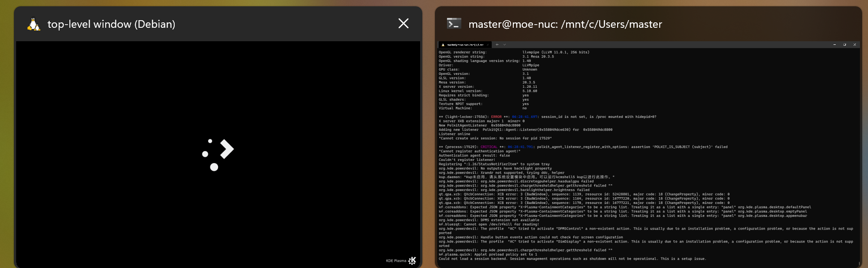868x268 pixels.
Task: Click the red ERROR word in light-locker line
Action: (496, 117)
